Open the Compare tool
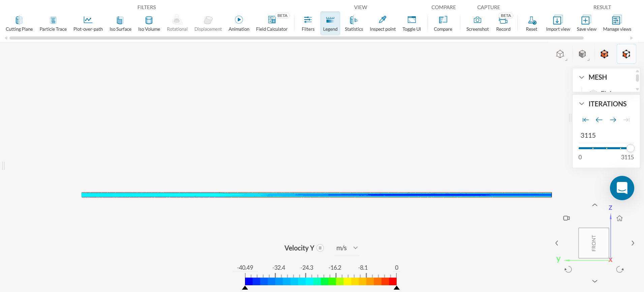The image size is (644, 292). (443, 24)
